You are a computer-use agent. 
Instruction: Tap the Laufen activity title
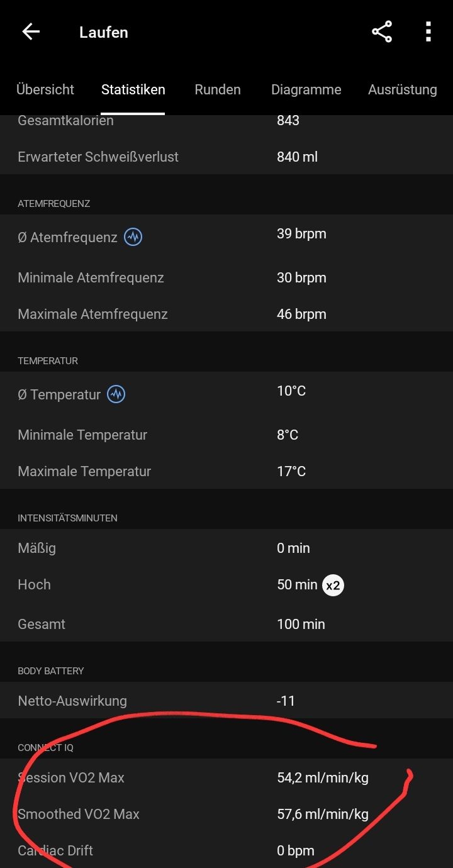click(104, 32)
